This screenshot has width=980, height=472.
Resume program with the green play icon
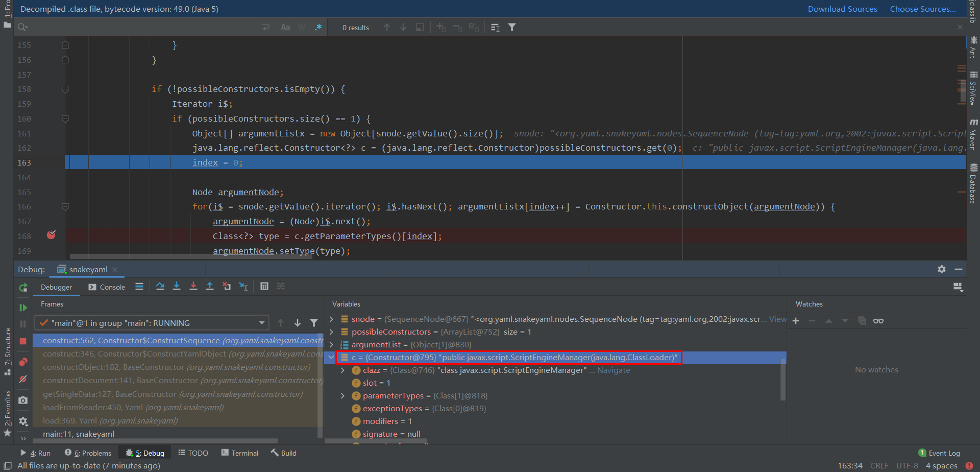pos(23,308)
